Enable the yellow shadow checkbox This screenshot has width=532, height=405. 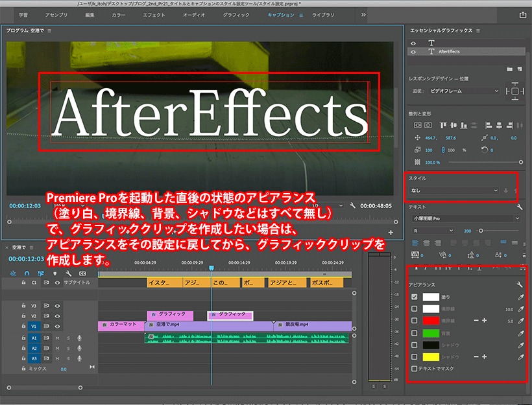click(415, 356)
